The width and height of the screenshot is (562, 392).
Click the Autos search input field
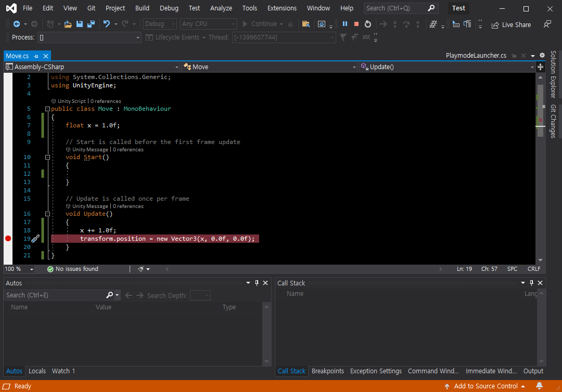(x=55, y=295)
